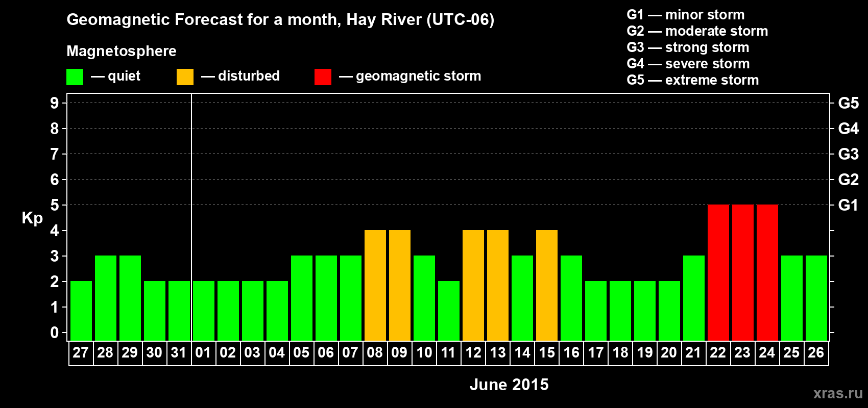Click the orange bar for day 12
The image size is (868, 408).
click(473, 285)
